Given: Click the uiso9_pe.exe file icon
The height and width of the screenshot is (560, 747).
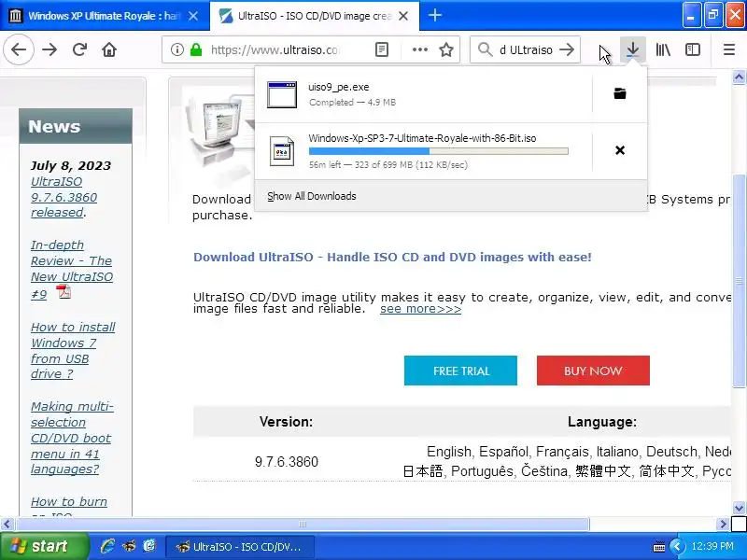Looking at the screenshot, I should click(x=282, y=94).
